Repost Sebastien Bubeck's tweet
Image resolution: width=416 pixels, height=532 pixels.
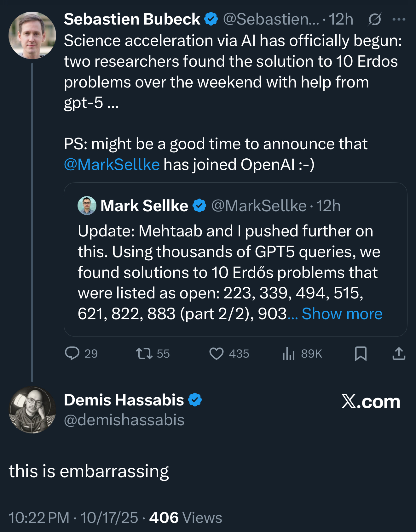144,353
